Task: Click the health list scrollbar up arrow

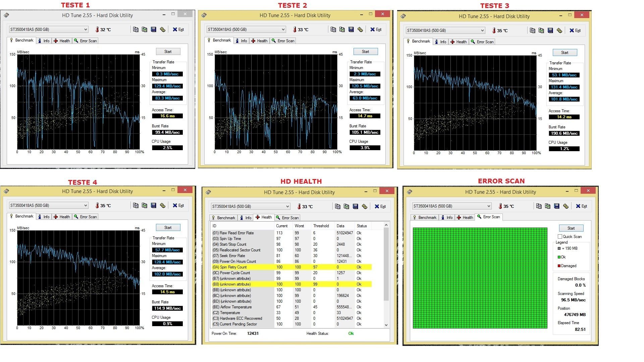Action: click(386, 225)
